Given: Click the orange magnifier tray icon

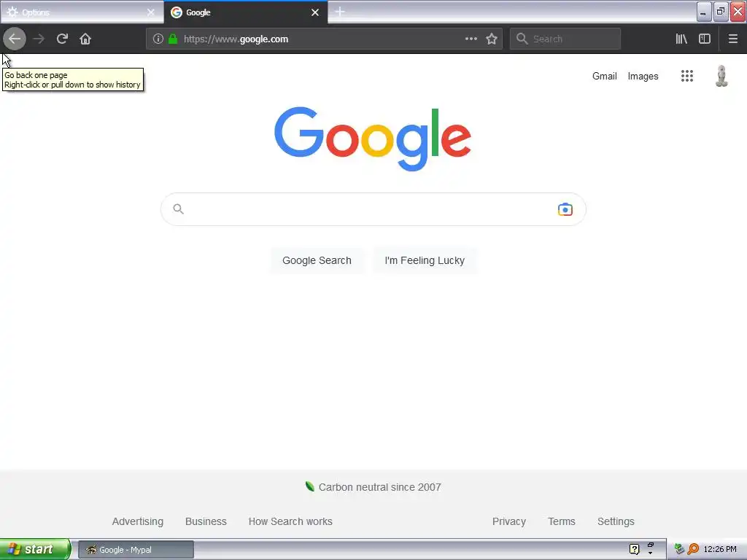Looking at the screenshot, I should (x=693, y=549).
